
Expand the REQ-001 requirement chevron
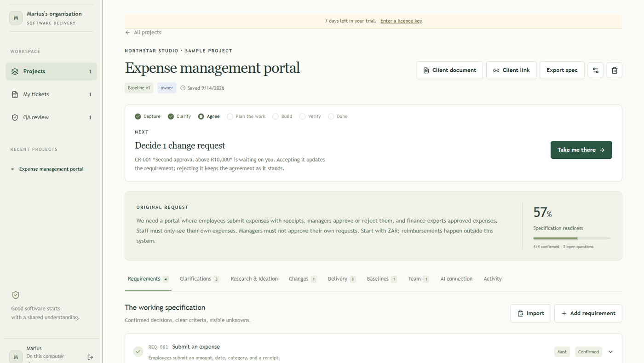611,352
